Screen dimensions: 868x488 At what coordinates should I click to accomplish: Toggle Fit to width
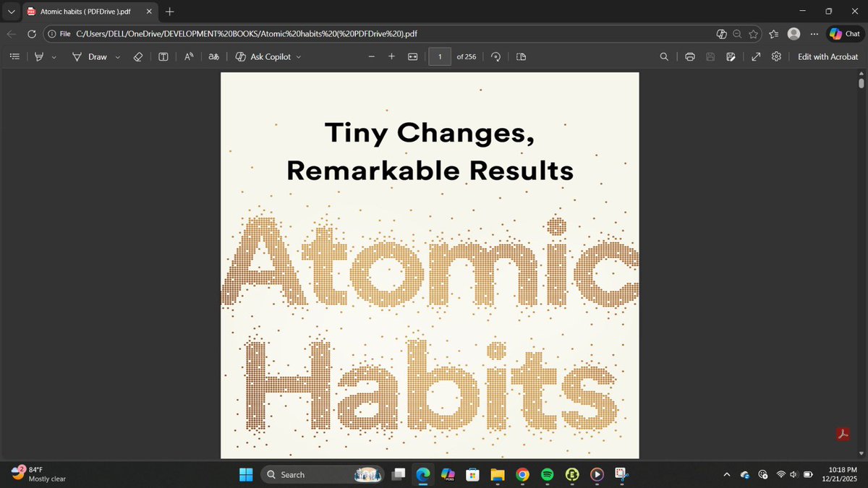pos(412,56)
